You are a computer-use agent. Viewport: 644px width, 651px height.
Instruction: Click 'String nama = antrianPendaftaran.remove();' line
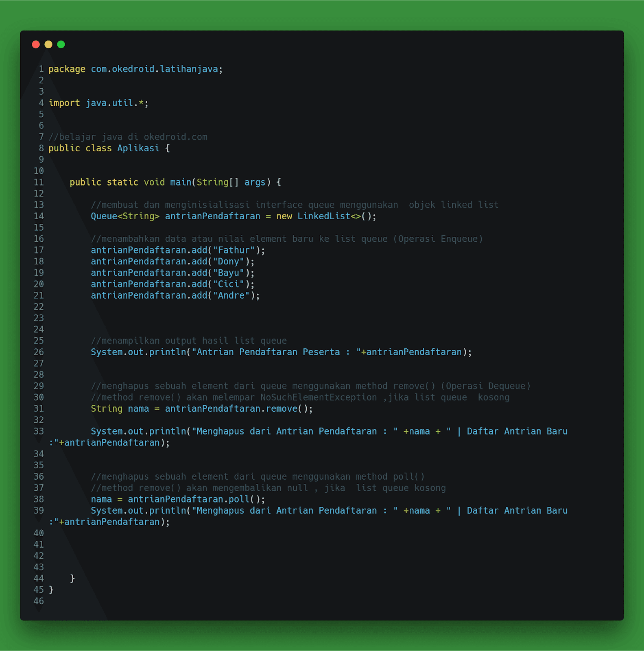pyautogui.click(x=202, y=409)
